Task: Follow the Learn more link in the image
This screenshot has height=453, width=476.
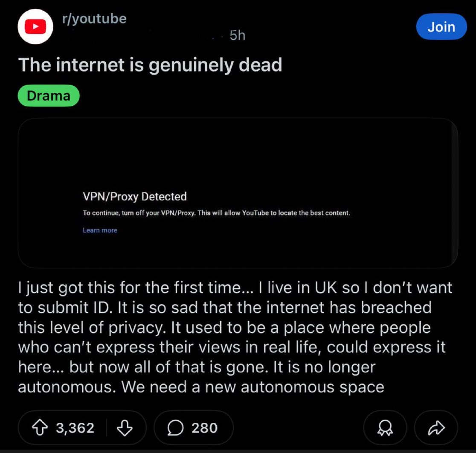Action: pos(100,230)
